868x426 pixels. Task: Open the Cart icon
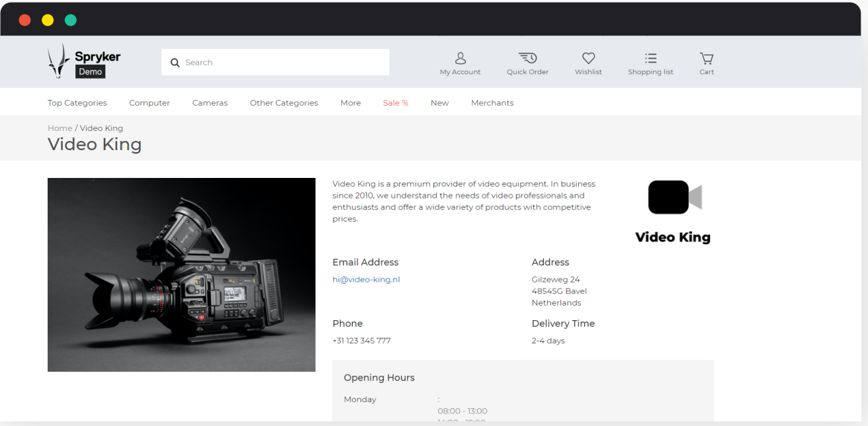tap(707, 64)
